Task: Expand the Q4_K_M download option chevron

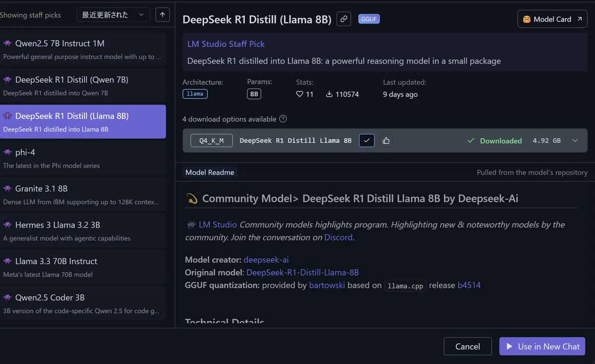Action: [x=575, y=141]
